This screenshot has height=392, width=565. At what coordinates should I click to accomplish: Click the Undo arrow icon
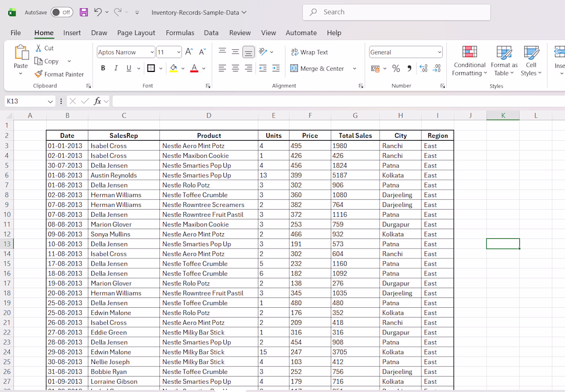tap(98, 12)
